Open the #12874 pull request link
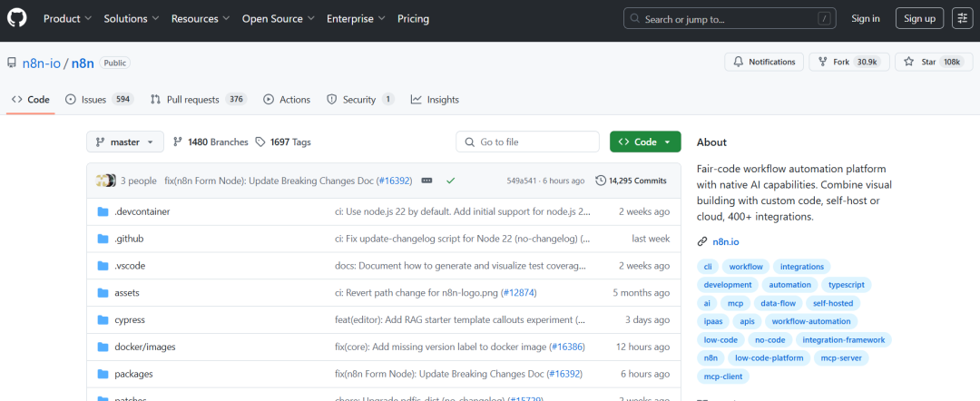 (519, 292)
